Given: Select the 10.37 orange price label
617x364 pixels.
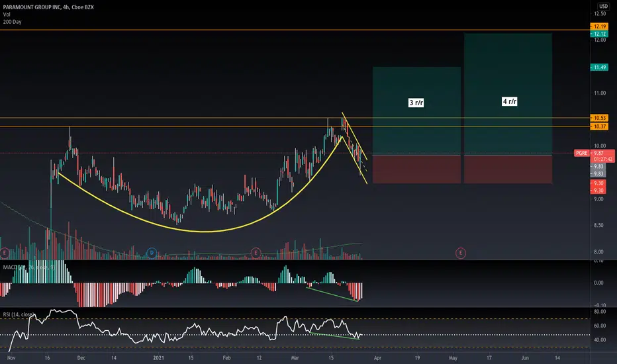Looking at the screenshot, I should pyautogui.click(x=599, y=126).
